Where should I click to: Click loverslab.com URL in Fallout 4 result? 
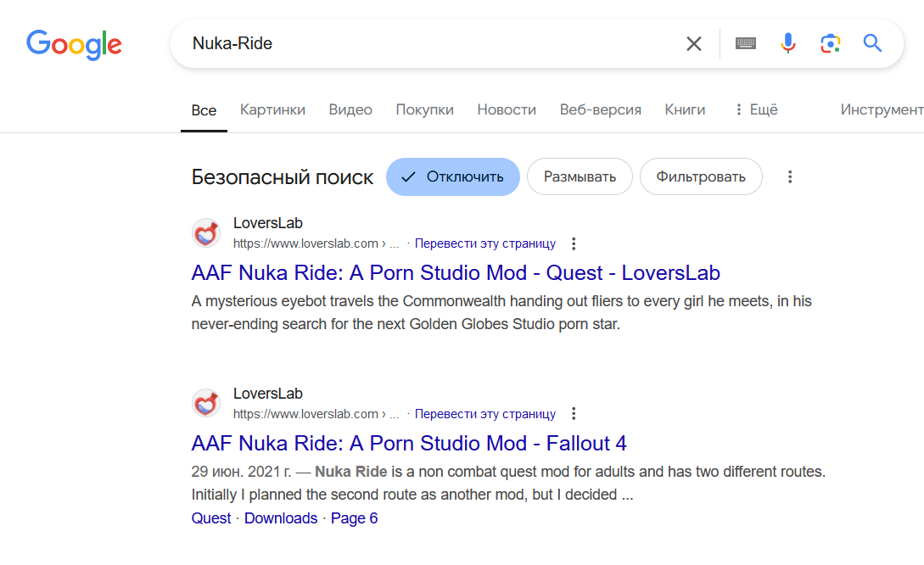(316, 414)
